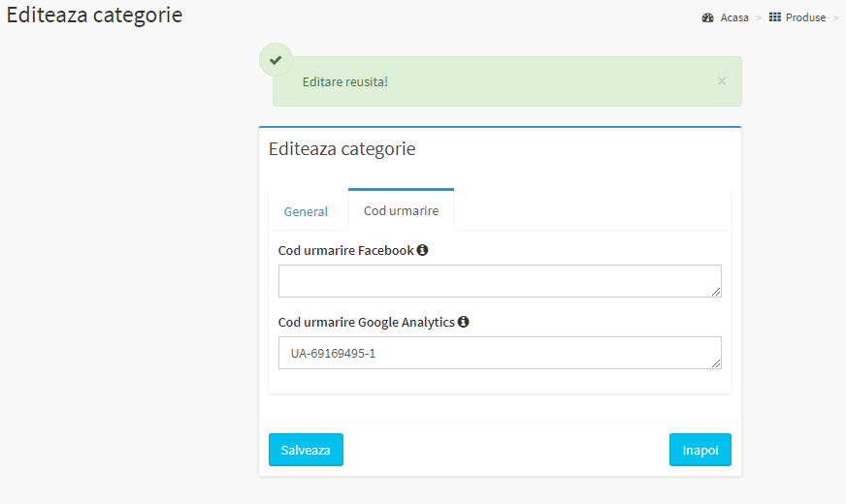The width and height of the screenshot is (846, 504).
Task: Click the Produse grid icon in breadcrumb
Action: pos(775,17)
